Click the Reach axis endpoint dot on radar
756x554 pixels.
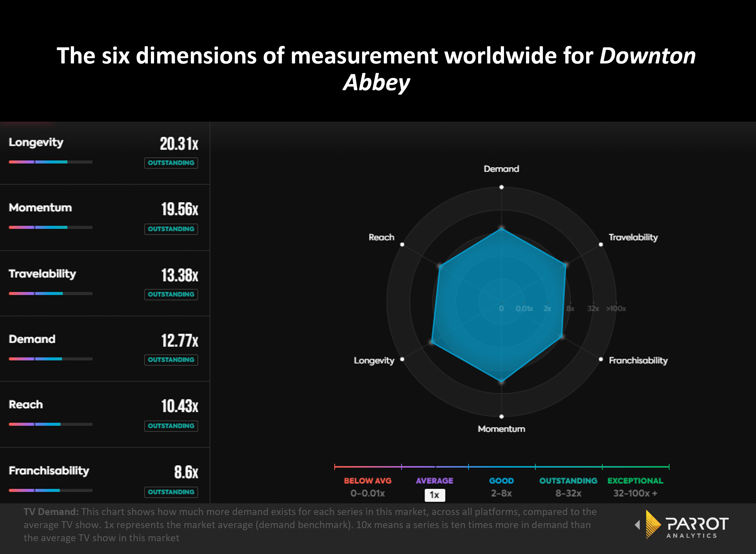(x=402, y=244)
